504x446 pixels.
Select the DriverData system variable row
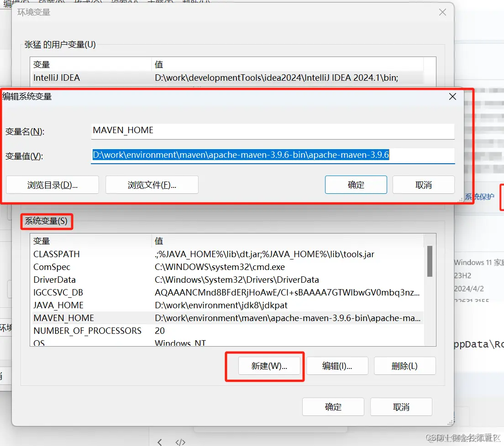pos(228,280)
